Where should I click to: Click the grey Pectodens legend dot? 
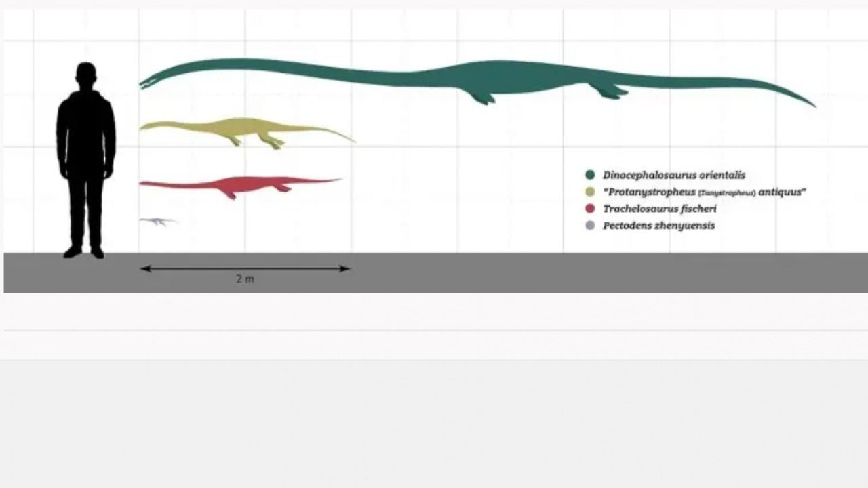(590, 226)
